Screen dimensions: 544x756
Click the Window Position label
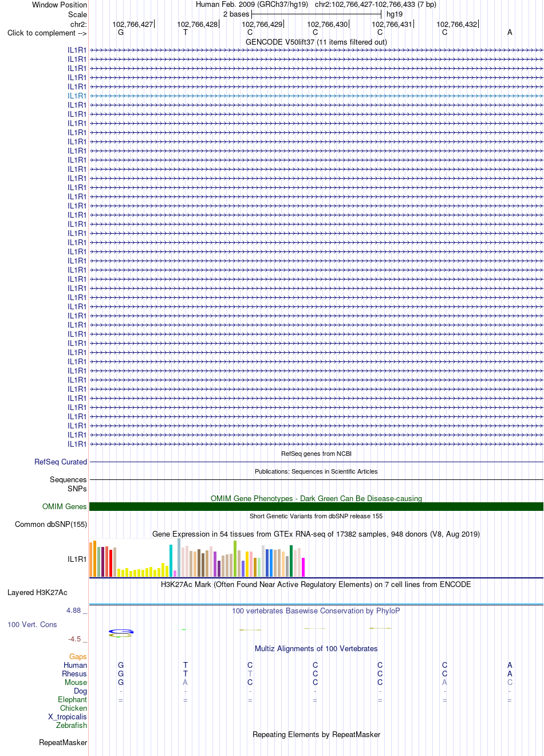pos(60,5)
